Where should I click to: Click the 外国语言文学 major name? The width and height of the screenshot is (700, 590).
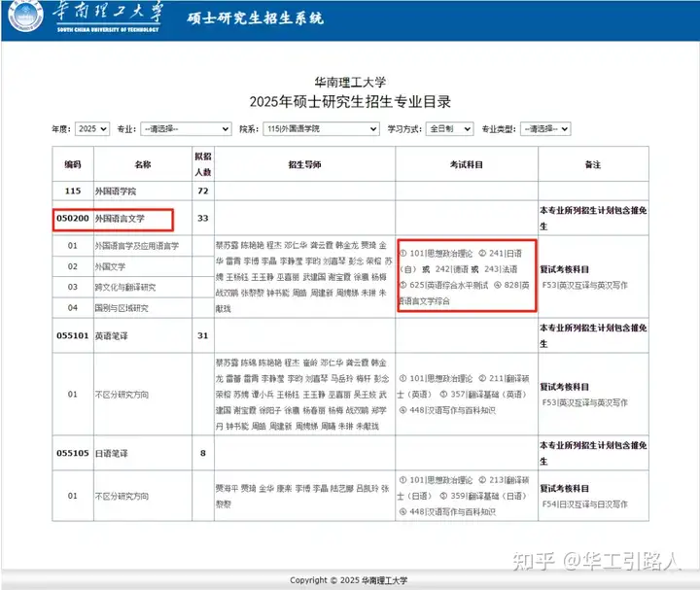tap(120, 219)
